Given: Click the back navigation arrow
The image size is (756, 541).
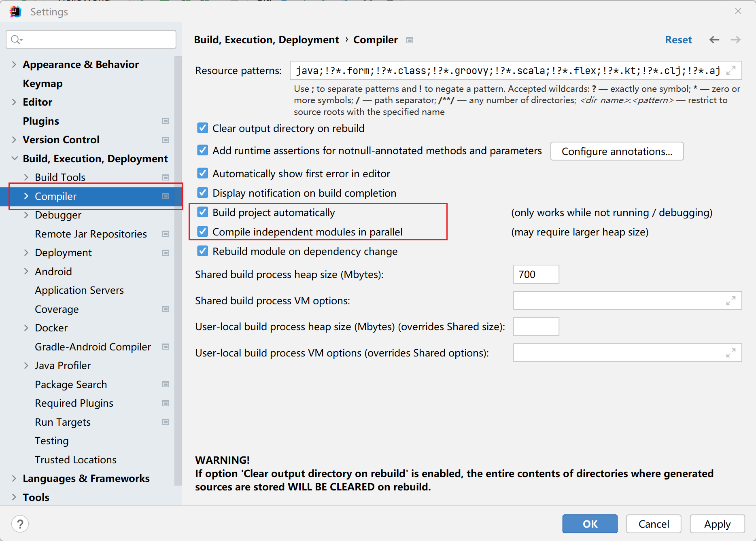Looking at the screenshot, I should click(714, 40).
